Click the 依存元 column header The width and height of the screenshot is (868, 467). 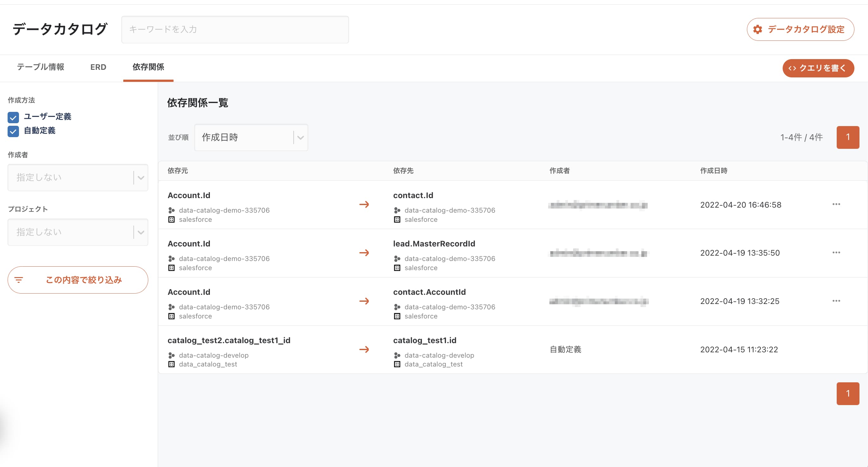click(178, 171)
